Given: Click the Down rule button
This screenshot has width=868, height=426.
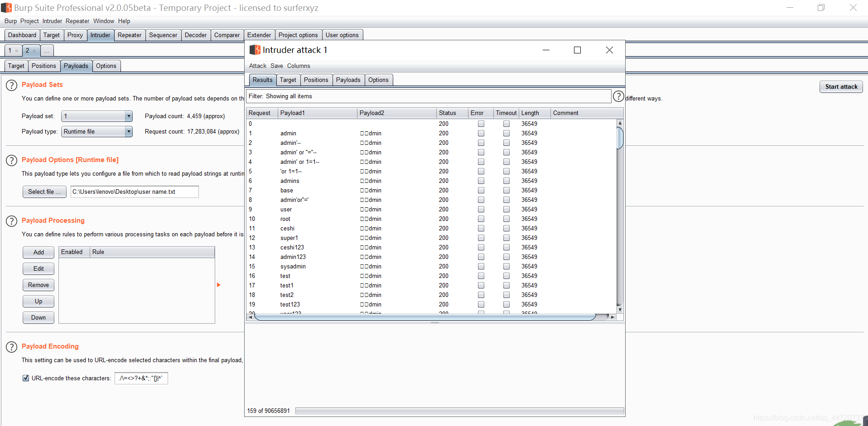Looking at the screenshot, I should 39,318.
